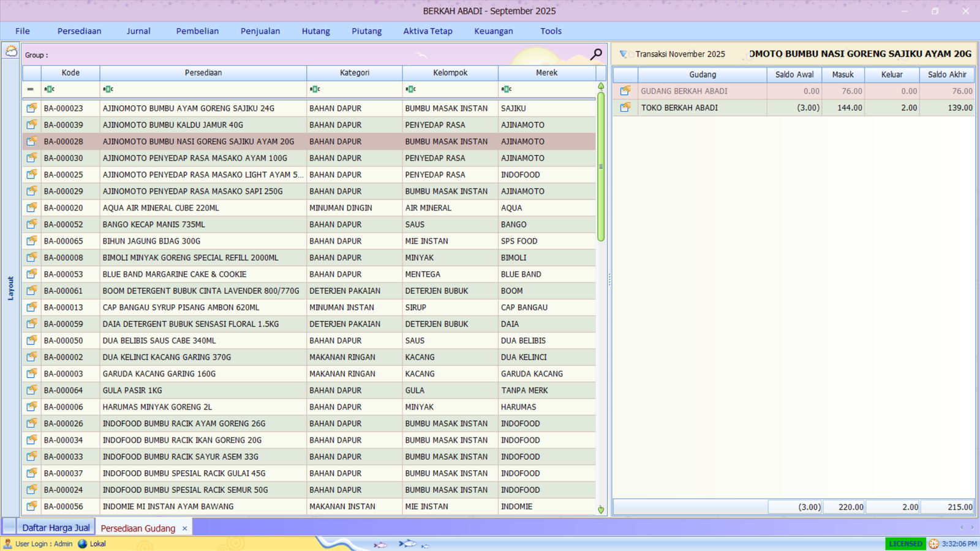This screenshot has width=980, height=551.
Task: Click the row icon for GUDANG BERKAH ABADI
Action: [625, 91]
